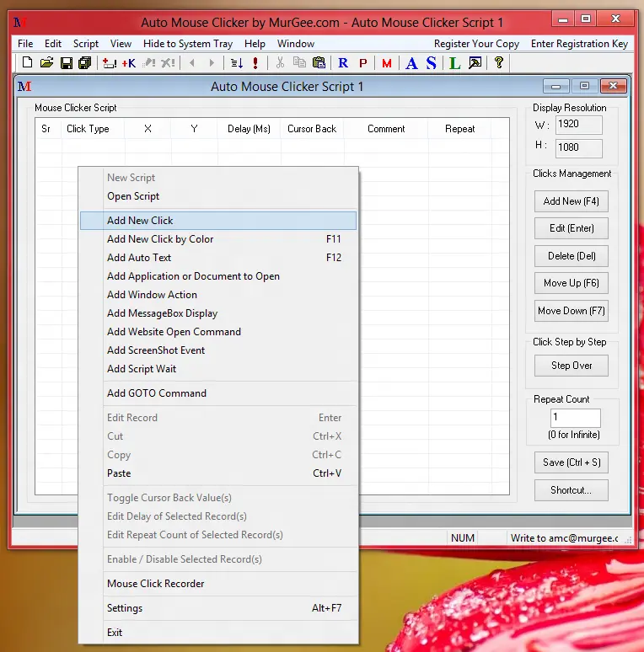Open help via question mark icon
The image size is (644, 652).
click(x=499, y=63)
